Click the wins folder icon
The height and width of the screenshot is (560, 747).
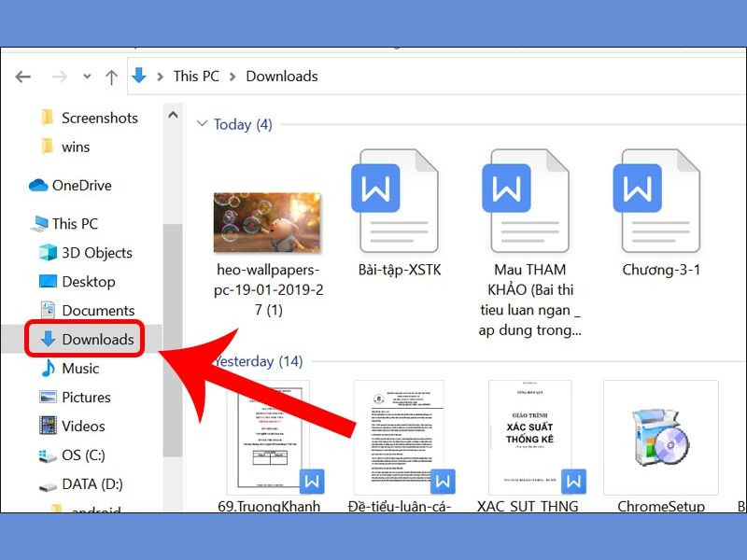pyautogui.click(x=48, y=147)
